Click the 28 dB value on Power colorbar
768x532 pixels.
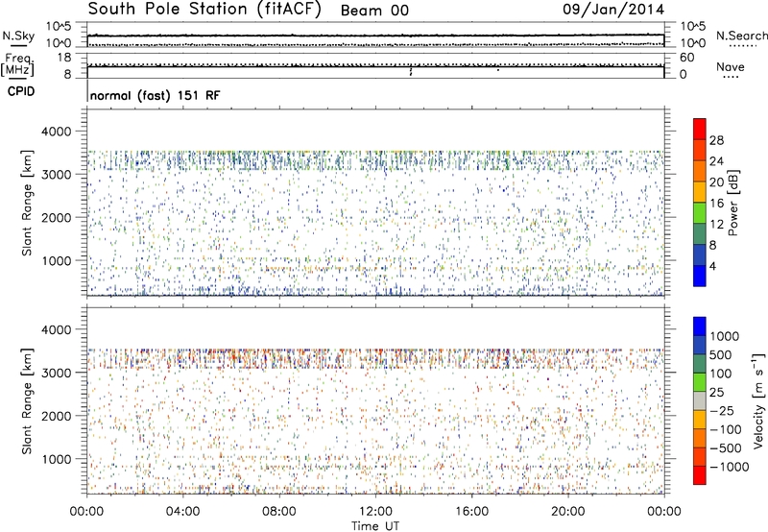tap(716, 140)
